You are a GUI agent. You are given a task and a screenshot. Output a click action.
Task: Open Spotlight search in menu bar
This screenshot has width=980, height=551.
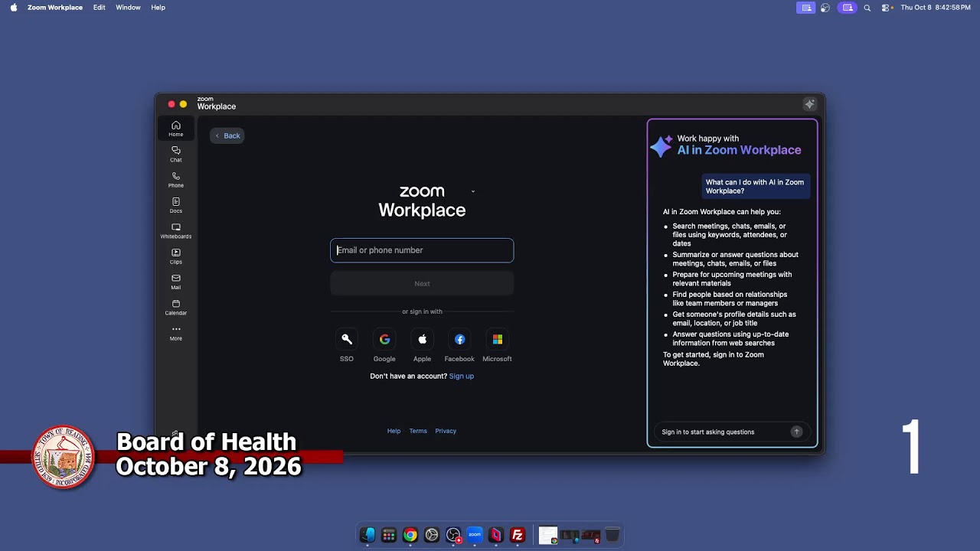867,8
